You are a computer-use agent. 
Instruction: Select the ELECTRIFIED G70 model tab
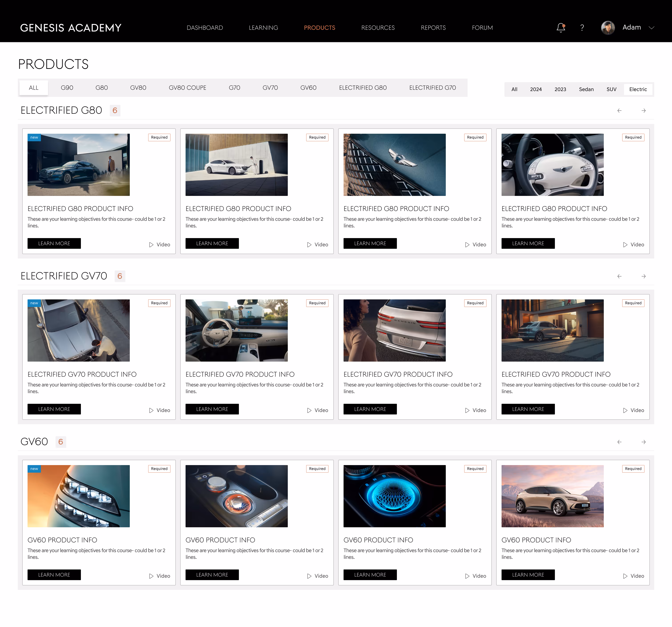point(432,88)
